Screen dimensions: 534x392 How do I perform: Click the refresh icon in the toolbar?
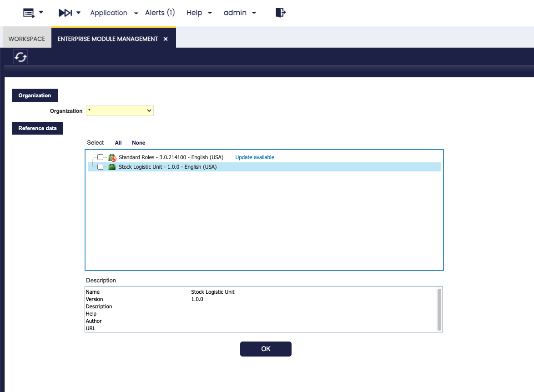[20, 57]
